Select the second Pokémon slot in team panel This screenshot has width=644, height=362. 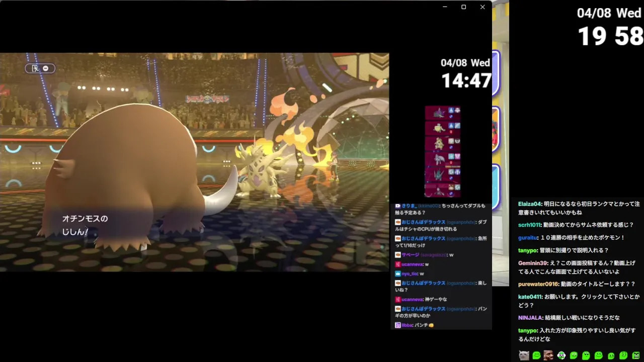[x=443, y=128]
